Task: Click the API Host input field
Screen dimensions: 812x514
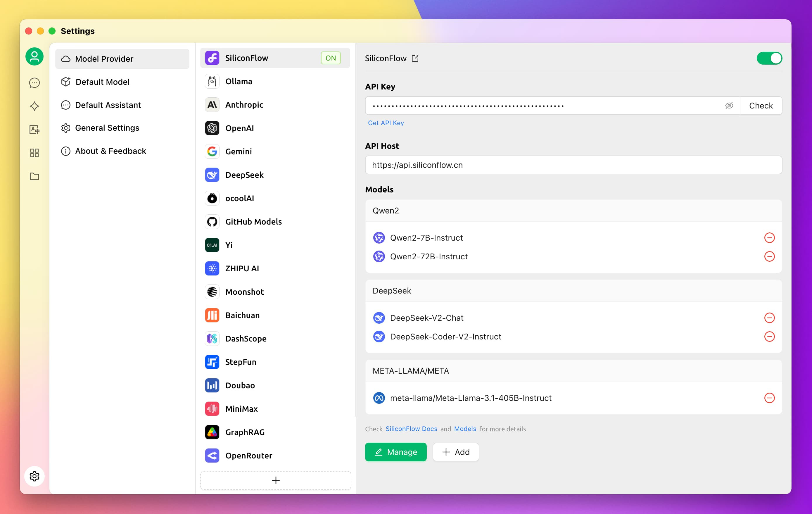Action: [x=573, y=165]
